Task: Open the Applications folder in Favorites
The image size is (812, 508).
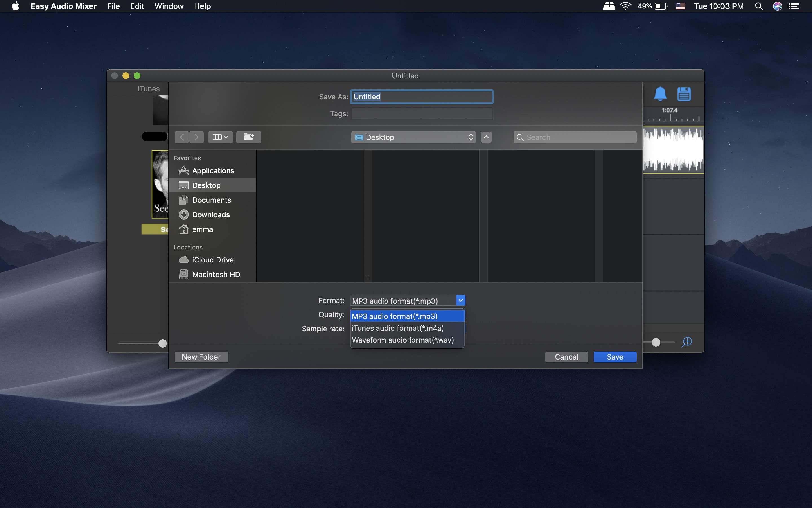Action: tap(212, 171)
